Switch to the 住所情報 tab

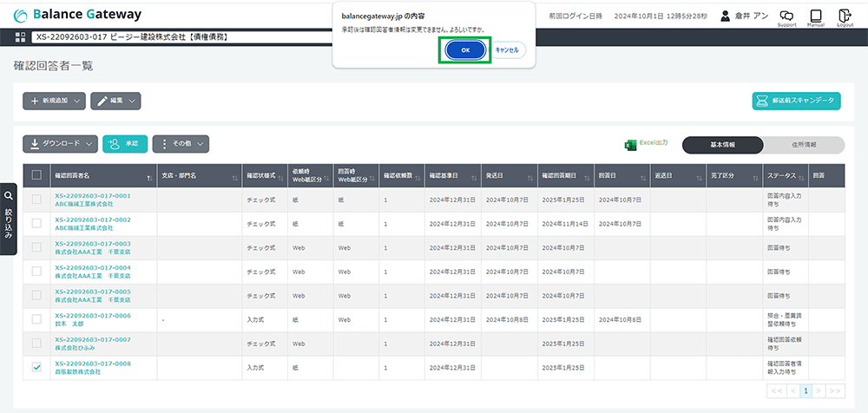pos(803,145)
